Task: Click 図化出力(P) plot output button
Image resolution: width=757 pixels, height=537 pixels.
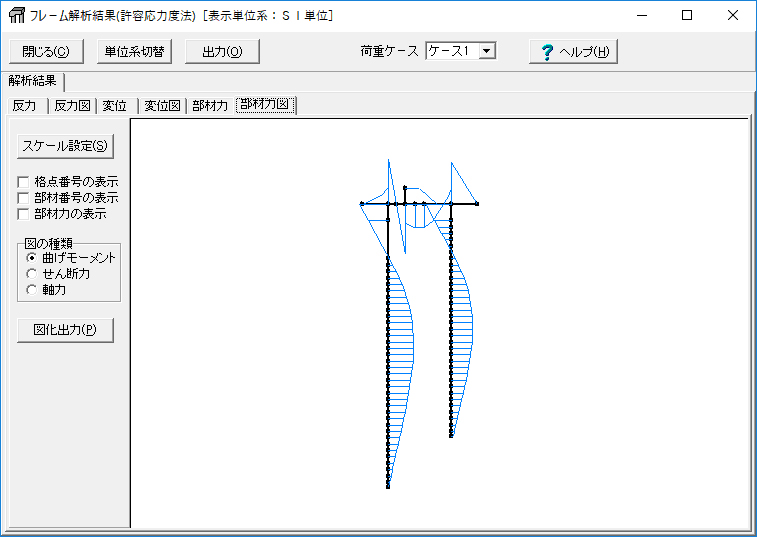Action: (x=65, y=330)
